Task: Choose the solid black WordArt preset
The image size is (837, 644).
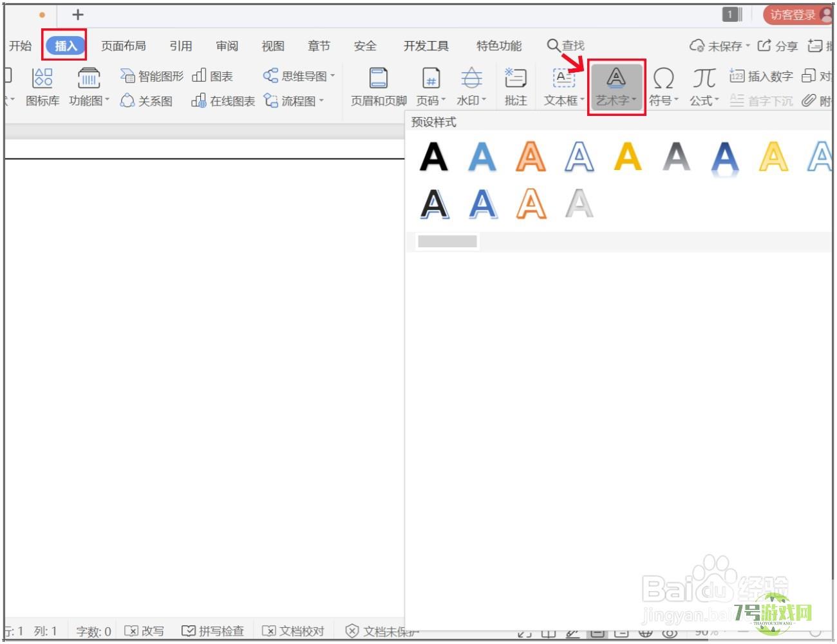Action: pyautogui.click(x=434, y=156)
